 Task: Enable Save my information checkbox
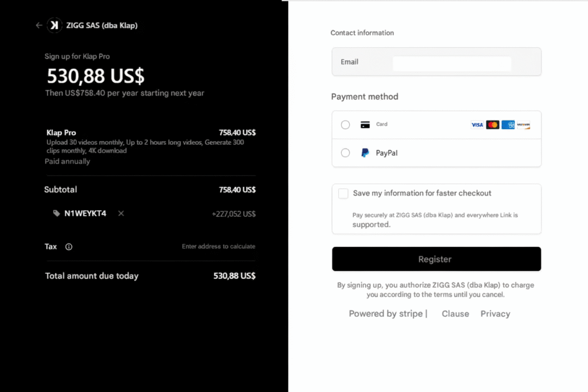343,193
